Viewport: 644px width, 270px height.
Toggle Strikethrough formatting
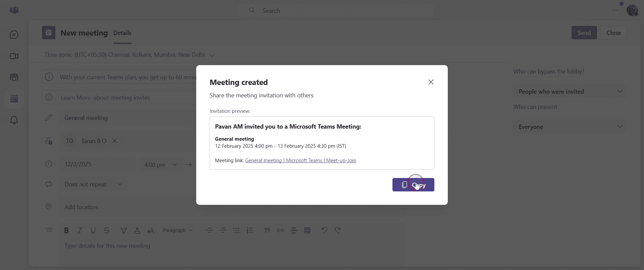click(x=107, y=230)
